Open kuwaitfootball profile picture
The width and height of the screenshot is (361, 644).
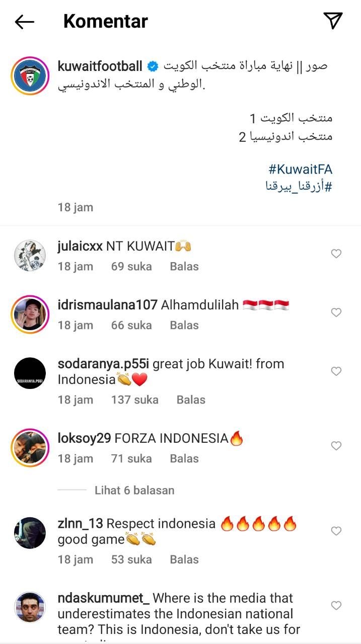(30, 76)
